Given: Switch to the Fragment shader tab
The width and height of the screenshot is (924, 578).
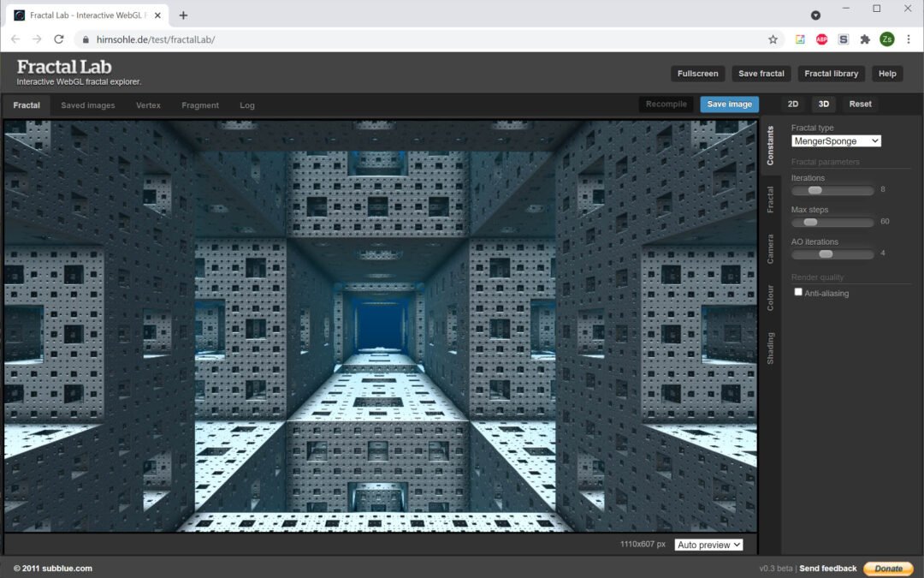Looking at the screenshot, I should (200, 105).
